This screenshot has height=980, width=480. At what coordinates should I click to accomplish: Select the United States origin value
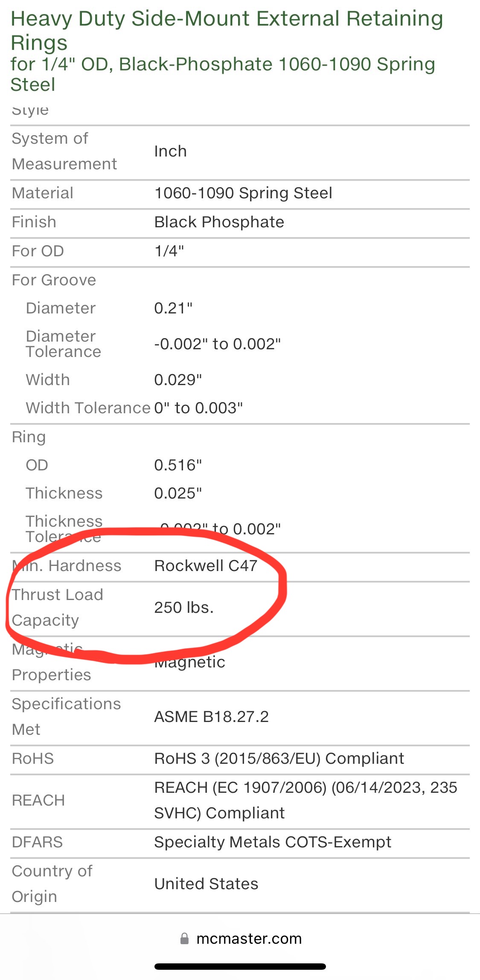[x=206, y=884]
